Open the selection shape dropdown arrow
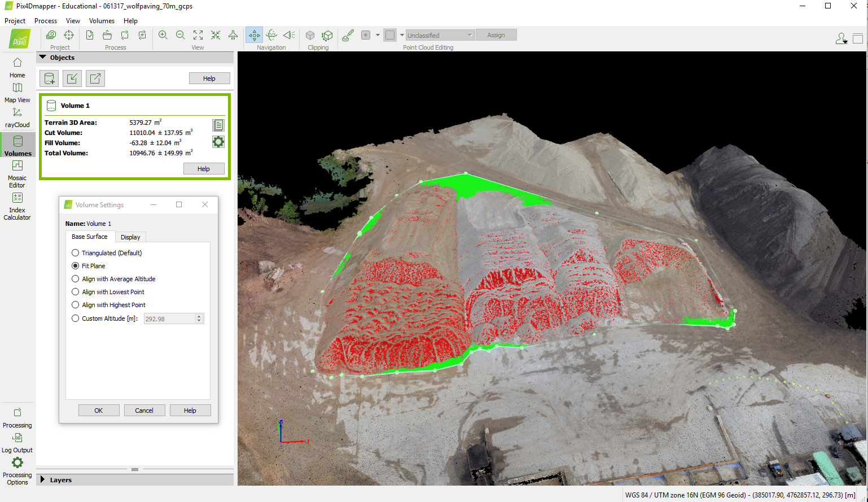This screenshot has height=502, width=868. point(402,35)
